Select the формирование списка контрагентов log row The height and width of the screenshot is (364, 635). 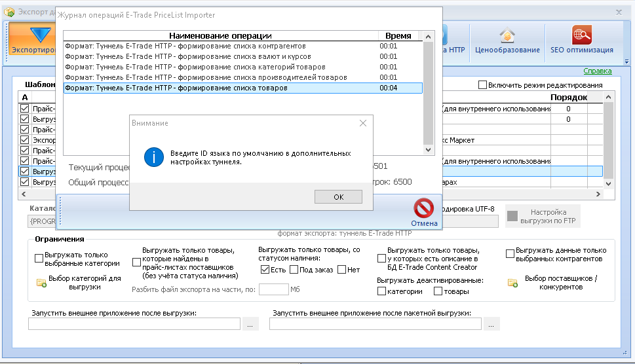(243, 46)
